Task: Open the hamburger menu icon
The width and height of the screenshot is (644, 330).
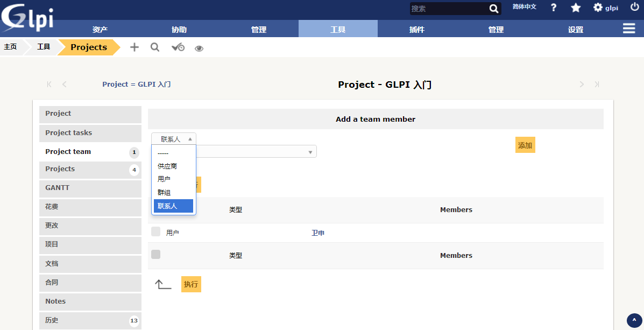Action: [629, 28]
